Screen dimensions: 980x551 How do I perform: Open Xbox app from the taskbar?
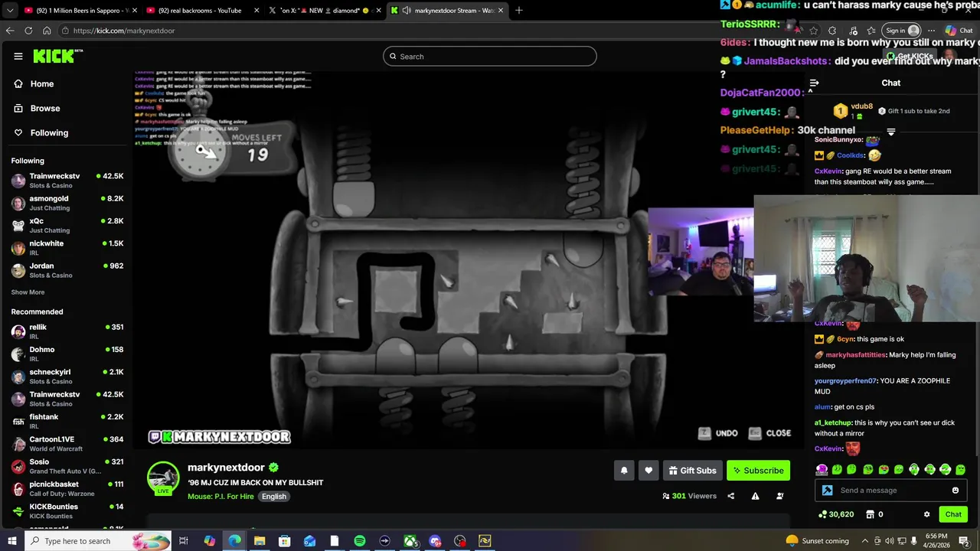coord(410,541)
